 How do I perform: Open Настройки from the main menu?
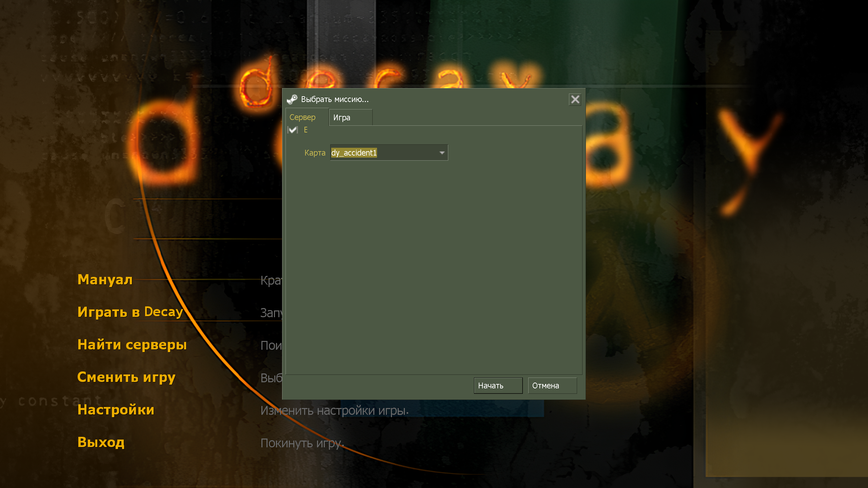(116, 410)
